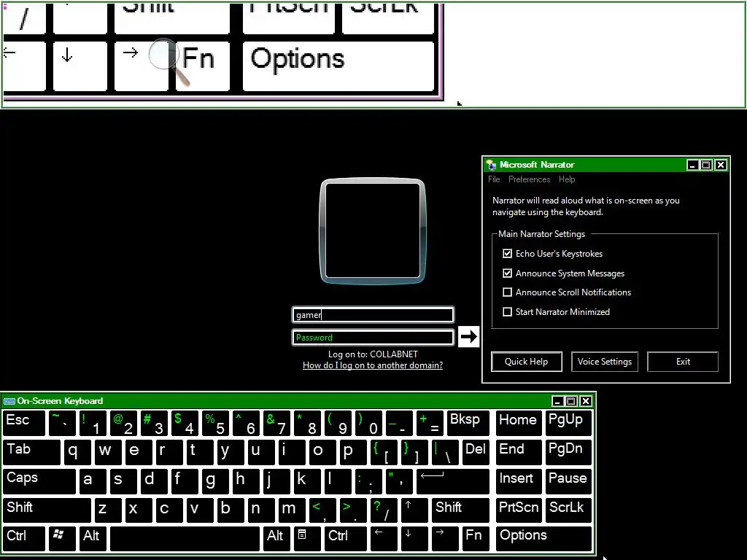Click the up arrow key
The width and height of the screenshot is (747, 560).
(x=414, y=510)
